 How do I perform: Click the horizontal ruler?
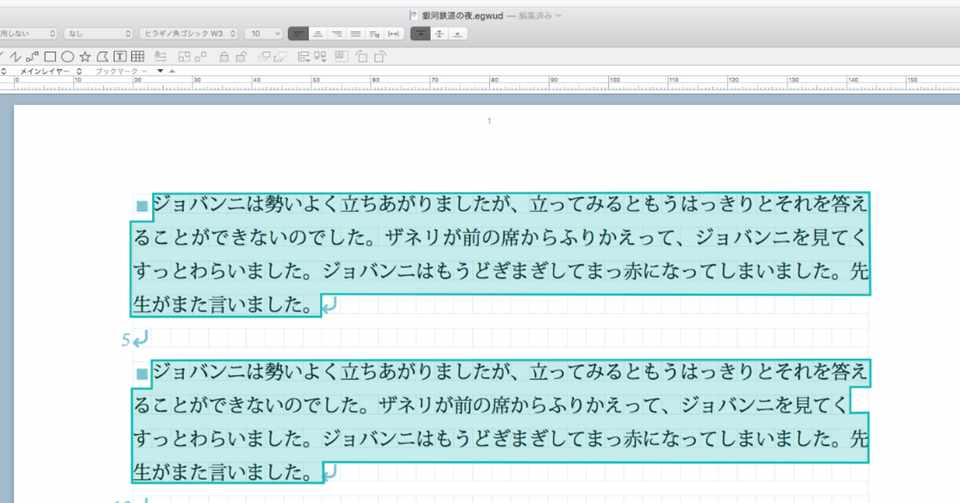[480, 84]
